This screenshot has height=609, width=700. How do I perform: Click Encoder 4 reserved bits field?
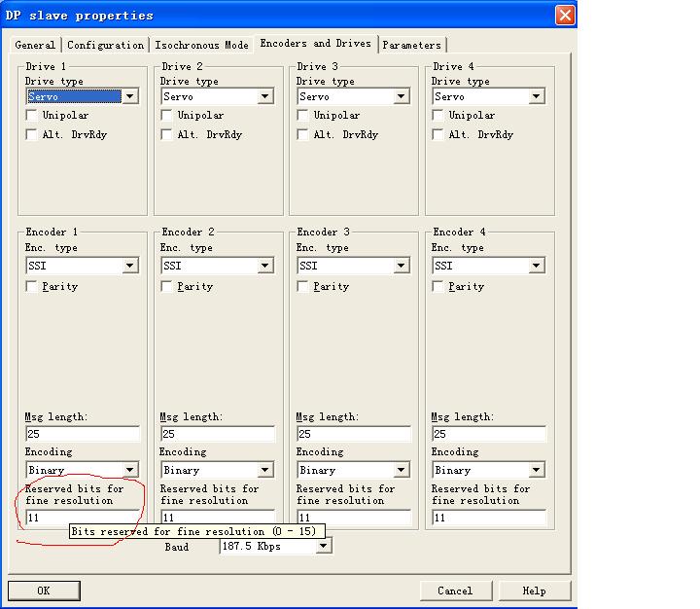point(489,518)
